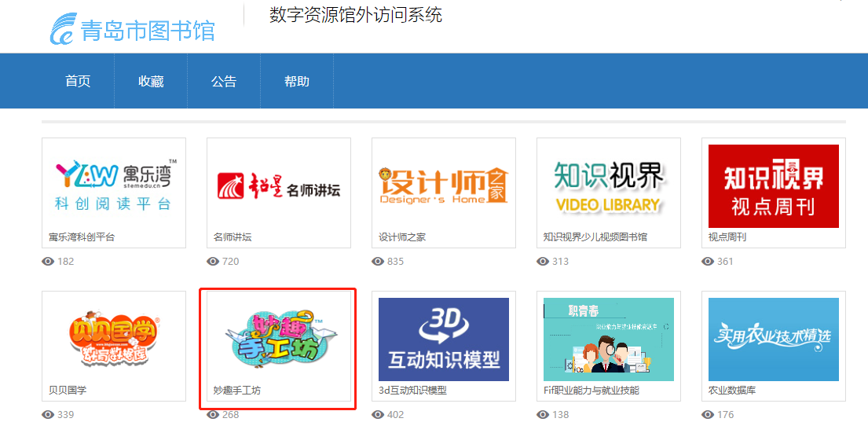Click the 妙趣手工坊 logo image

278,339
